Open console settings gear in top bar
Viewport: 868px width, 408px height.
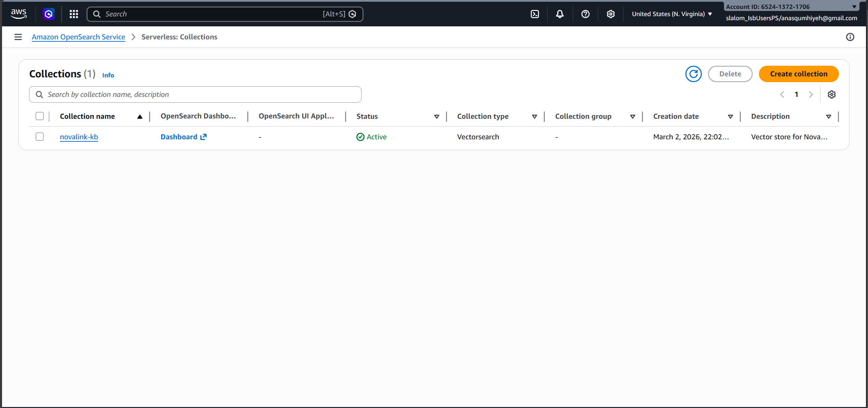[x=611, y=14]
